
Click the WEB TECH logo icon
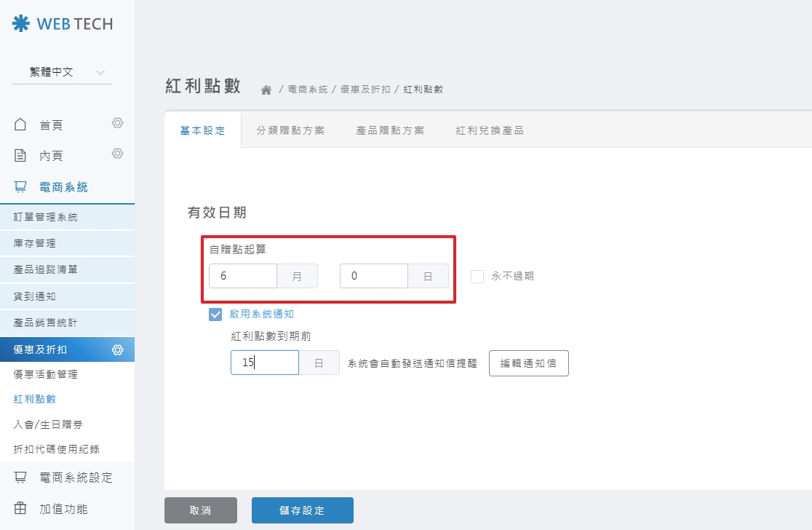[20, 24]
